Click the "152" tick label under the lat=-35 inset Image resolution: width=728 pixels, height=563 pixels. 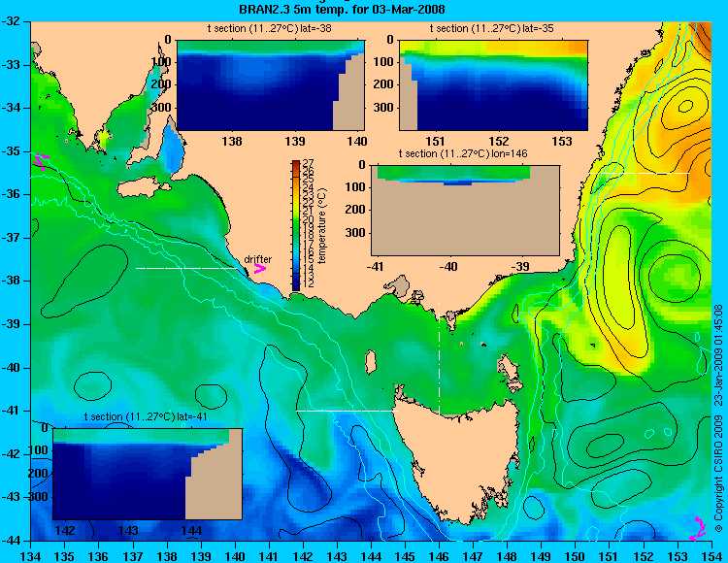(499, 141)
